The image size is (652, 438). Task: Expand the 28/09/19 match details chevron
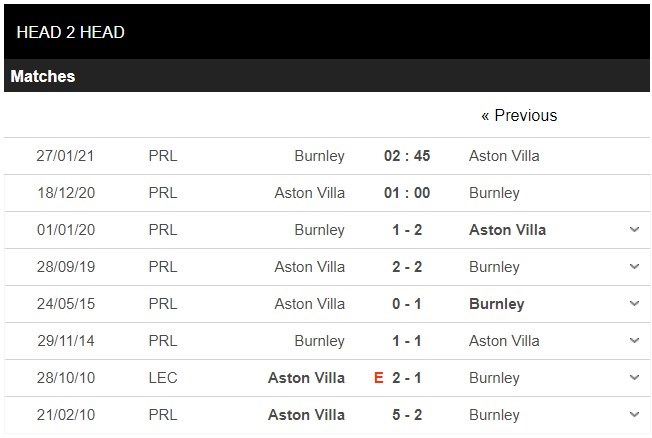(x=634, y=267)
